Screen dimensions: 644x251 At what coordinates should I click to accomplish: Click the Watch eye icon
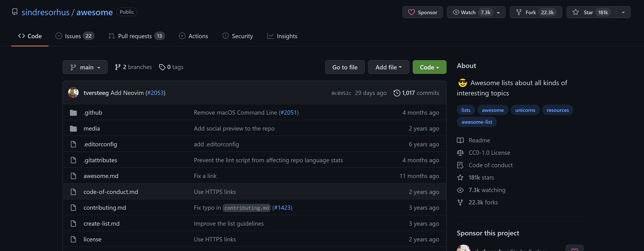point(456,12)
